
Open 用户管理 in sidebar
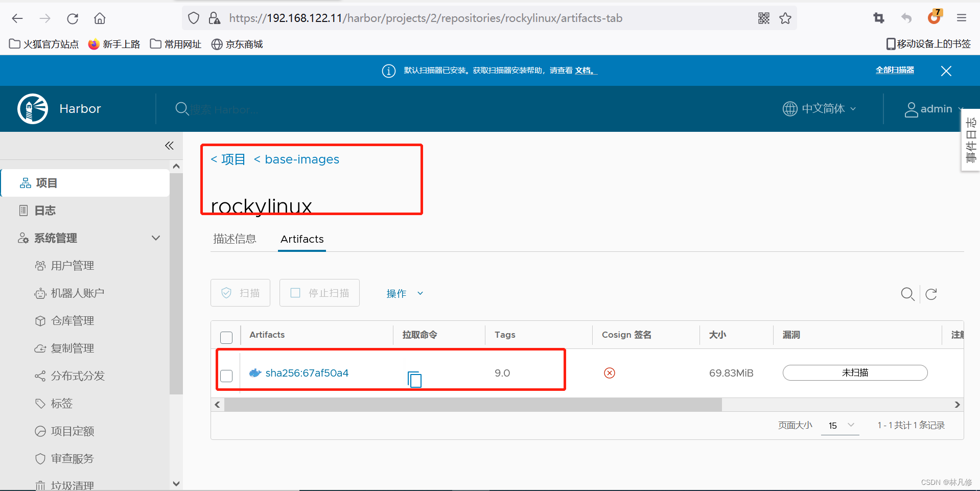pos(72,266)
